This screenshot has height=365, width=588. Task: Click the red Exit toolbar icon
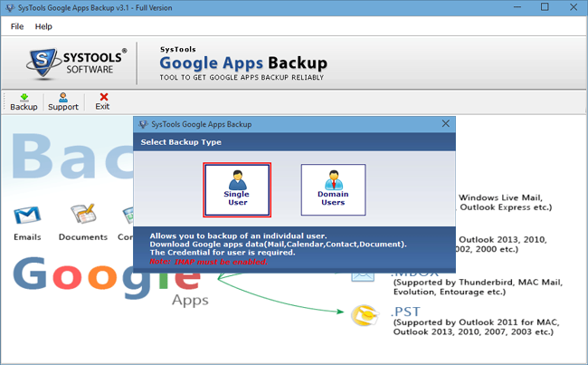coord(103,97)
